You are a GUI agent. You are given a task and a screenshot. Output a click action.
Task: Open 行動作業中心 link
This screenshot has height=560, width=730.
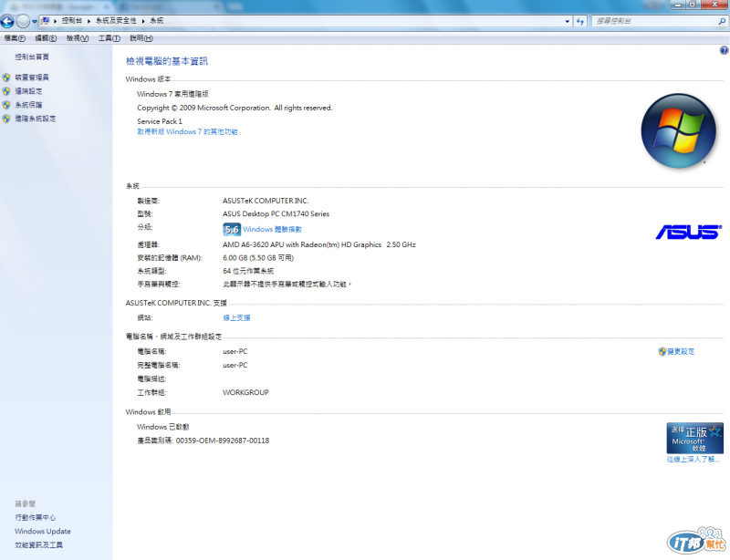tap(35, 517)
